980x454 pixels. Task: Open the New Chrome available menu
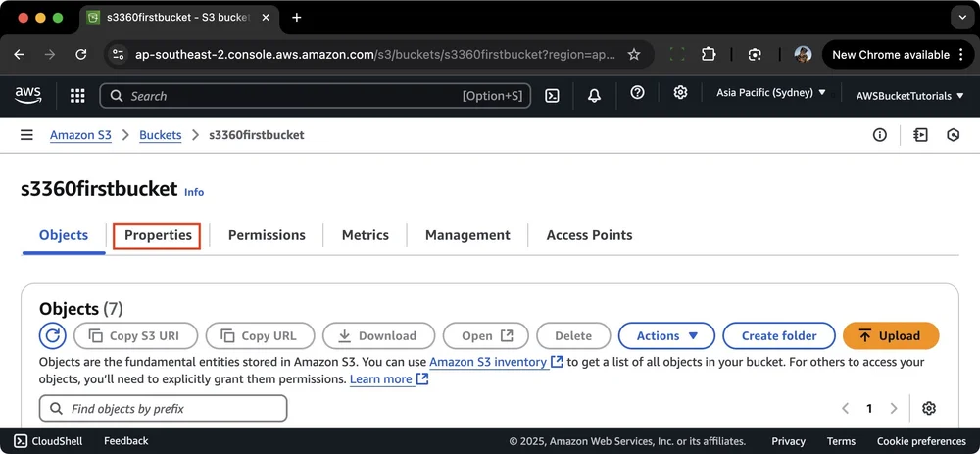pyautogui.click(x=898, y=54)
